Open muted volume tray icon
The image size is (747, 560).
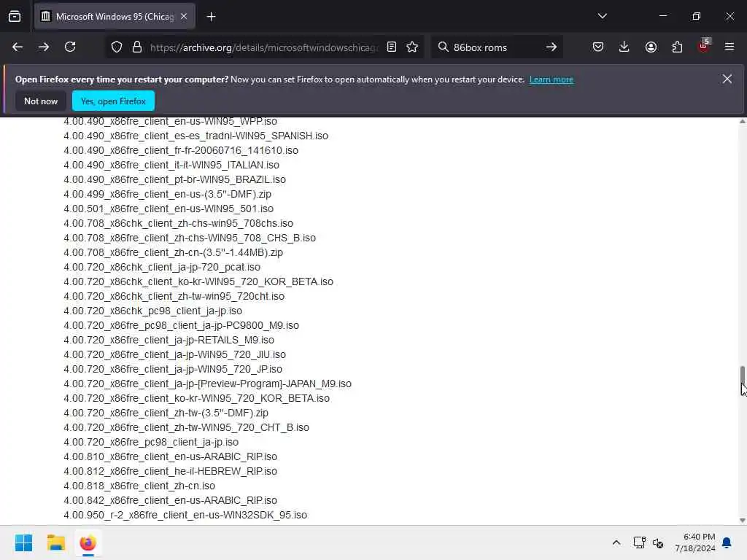point(658,542)
